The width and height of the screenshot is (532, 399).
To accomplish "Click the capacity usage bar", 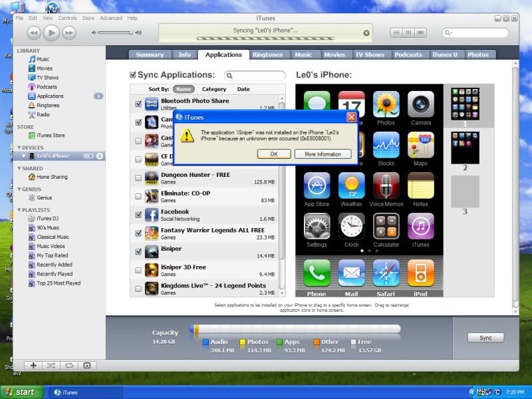I will coord(295,329).
